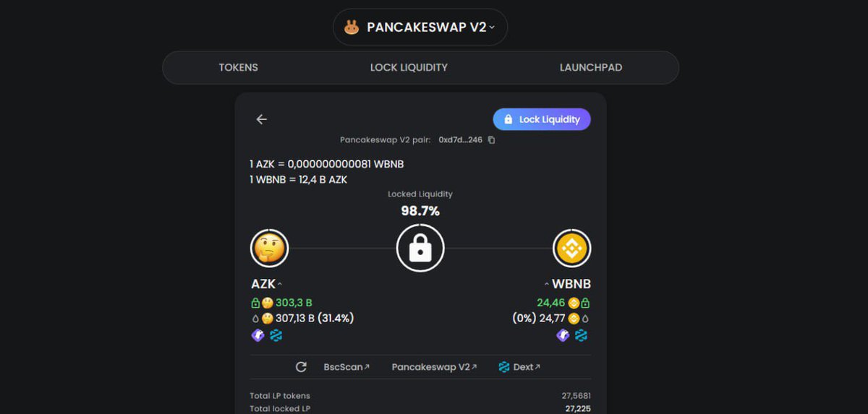This screenshot has width=868, height=414.
Task: Expand the AZK token details chevron
Action: click(x=280, y=284)
